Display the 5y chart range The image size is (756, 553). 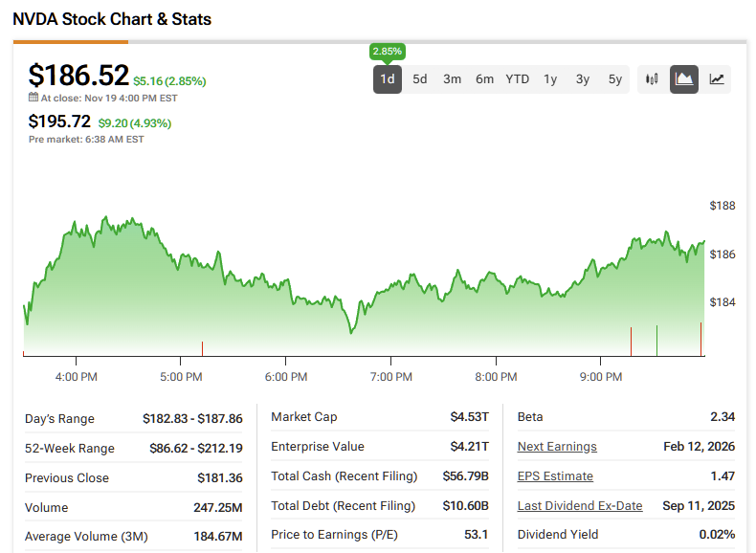point(615,79)
